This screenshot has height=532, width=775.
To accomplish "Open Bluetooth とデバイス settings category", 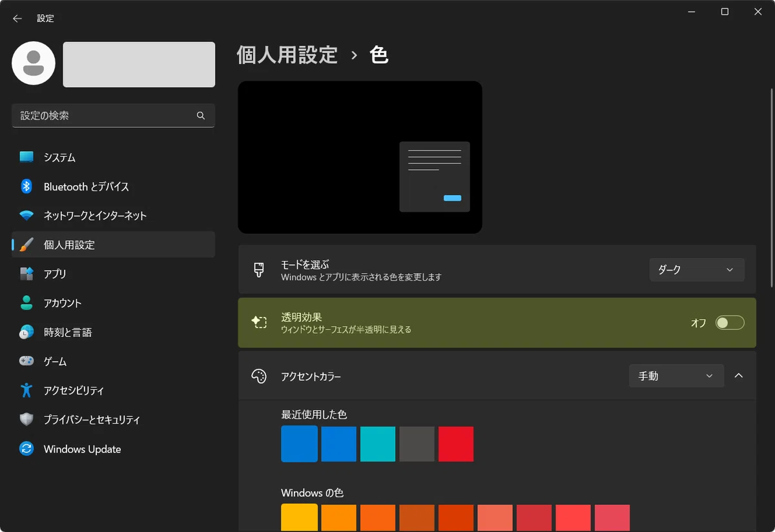I will click(x=114, y=187).
